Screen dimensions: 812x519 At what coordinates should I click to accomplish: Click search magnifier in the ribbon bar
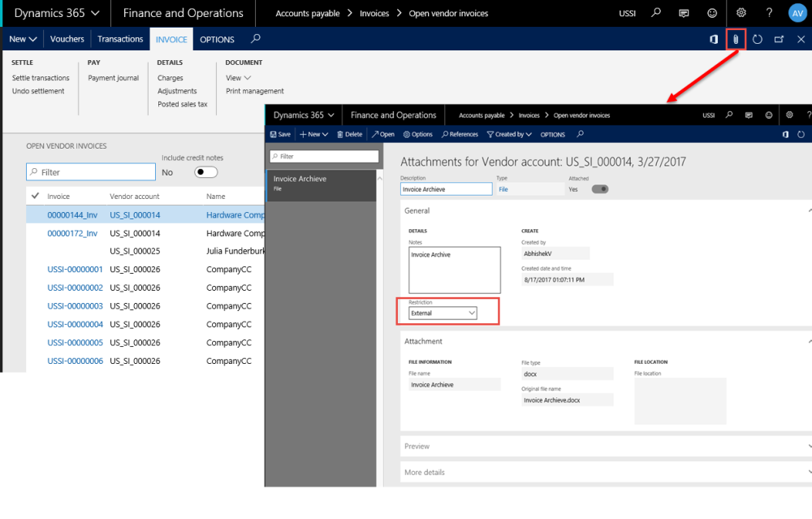(x=256, y=39)
